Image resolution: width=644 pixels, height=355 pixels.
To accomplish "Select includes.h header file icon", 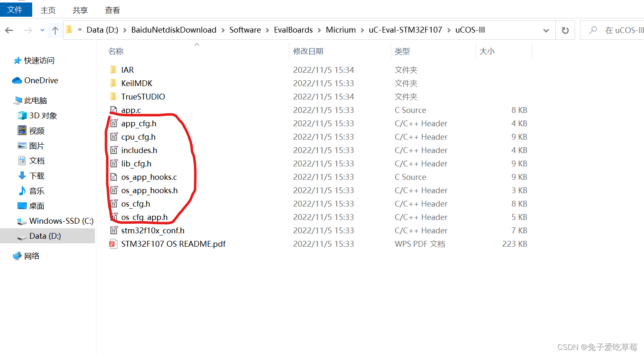I will [114, 150].
